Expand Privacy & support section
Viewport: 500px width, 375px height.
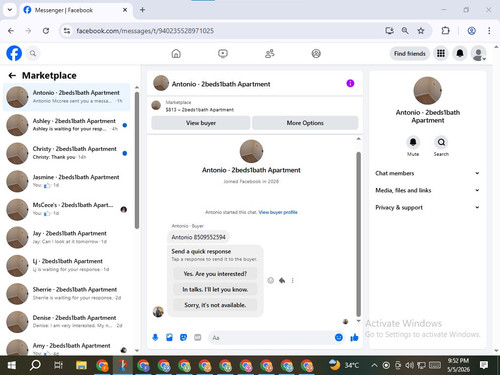tap(427, 207)
